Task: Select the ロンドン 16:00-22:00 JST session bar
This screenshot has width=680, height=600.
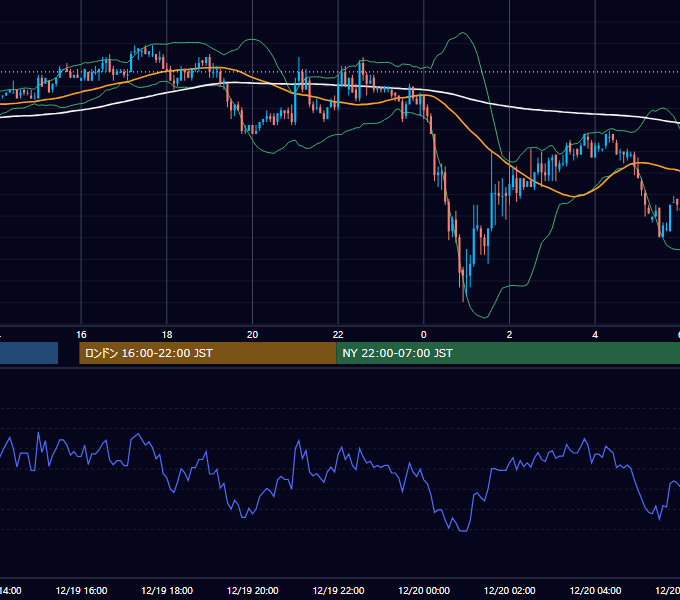Action: click(x=208, y=353)
